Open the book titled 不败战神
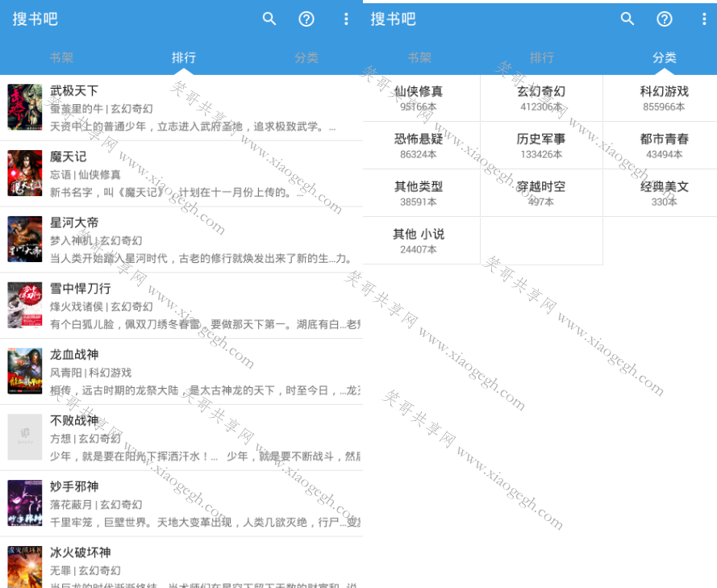The height and width of the screenshot is (588, 717). (x=74, y=420)
